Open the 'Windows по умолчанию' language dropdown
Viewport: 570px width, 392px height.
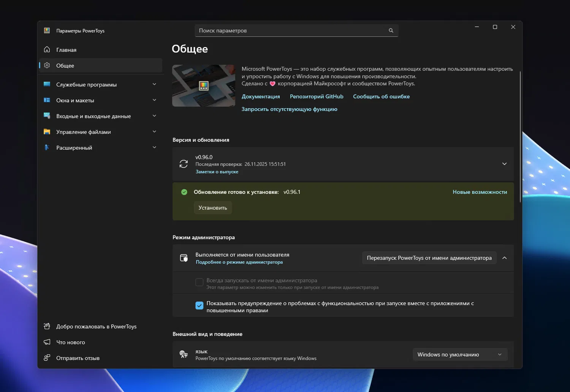tap(460, 354)
